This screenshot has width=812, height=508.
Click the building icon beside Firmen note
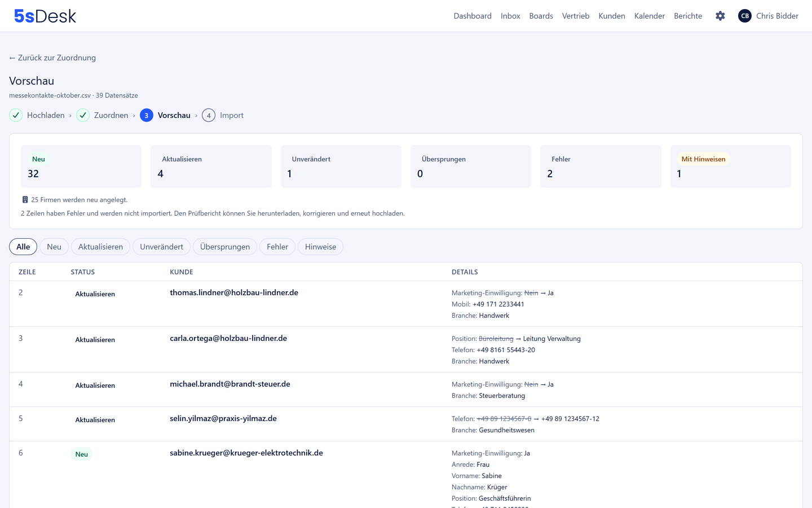25,200
